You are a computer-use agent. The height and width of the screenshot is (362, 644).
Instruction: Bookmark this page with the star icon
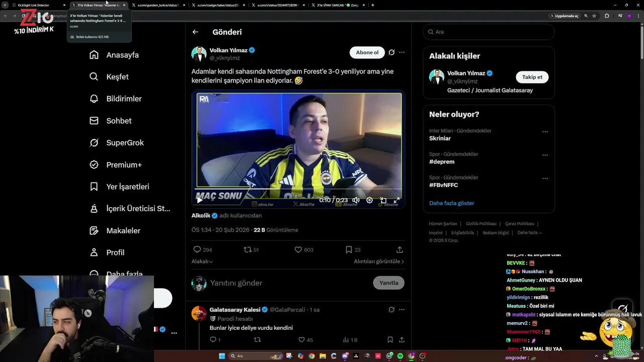point(594,16)
